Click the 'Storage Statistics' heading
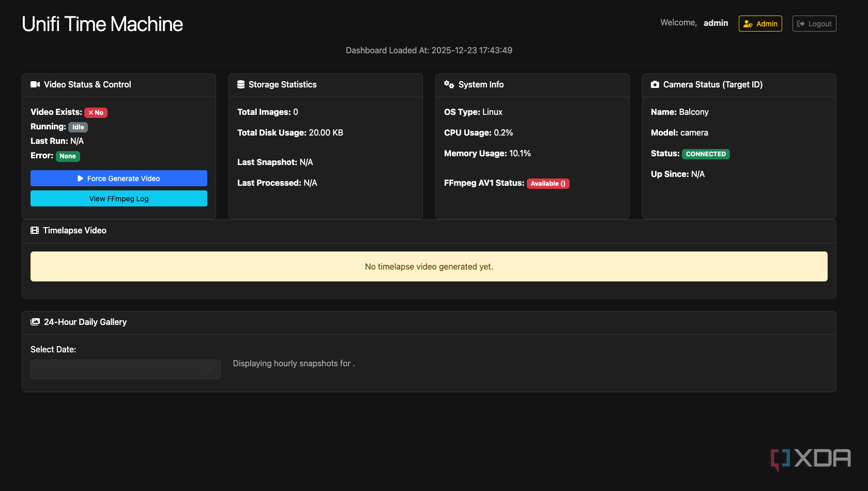868x491 pixels. (282, 84)
